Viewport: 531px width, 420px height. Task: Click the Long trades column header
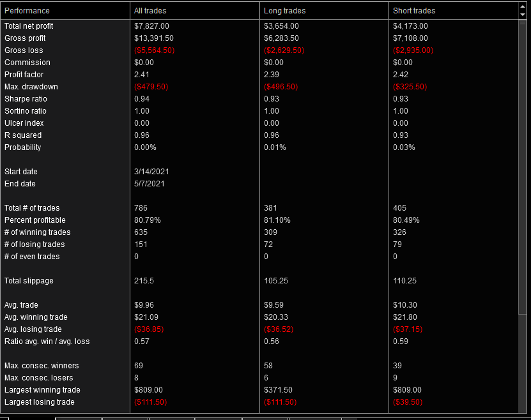284,11
